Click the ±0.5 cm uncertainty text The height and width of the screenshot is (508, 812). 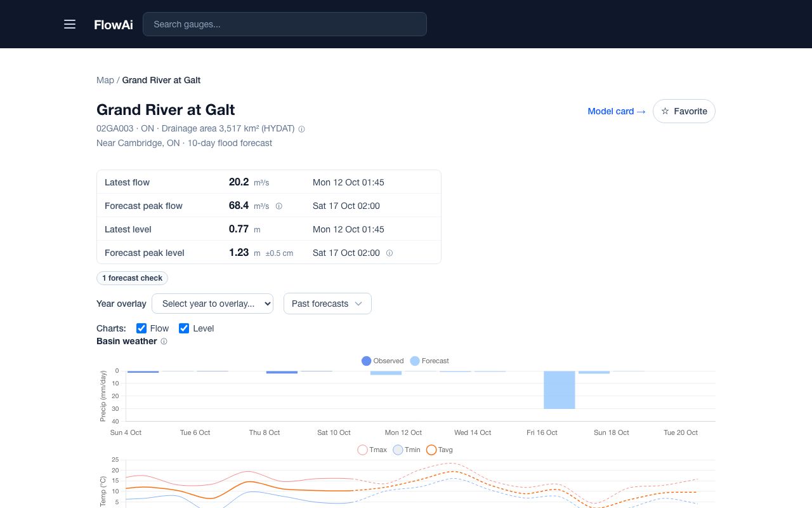280,253
